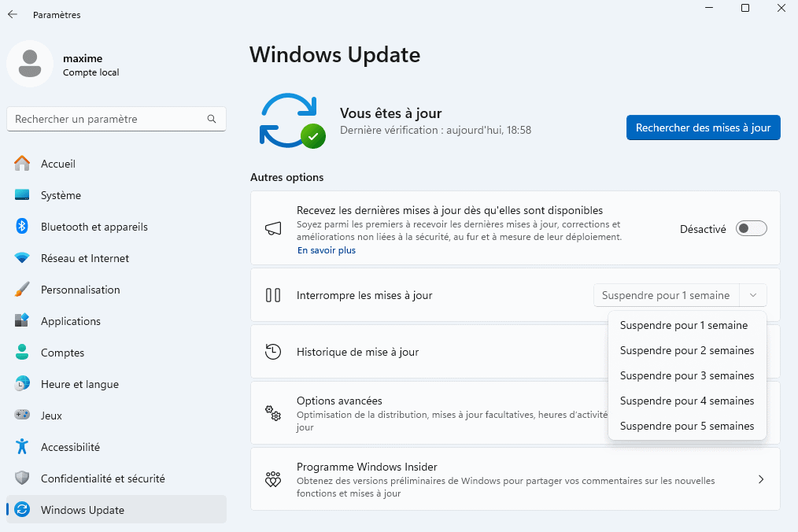
Task: Click the Interrompre les mises à jour label
Action: (x=364, y=295)
